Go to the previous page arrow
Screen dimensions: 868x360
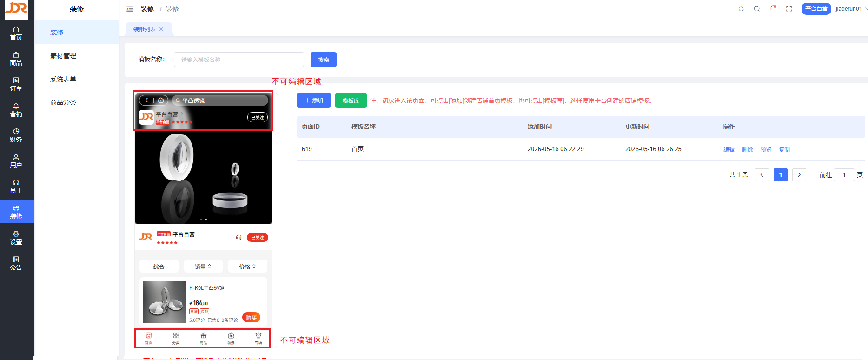coord(762,175)
